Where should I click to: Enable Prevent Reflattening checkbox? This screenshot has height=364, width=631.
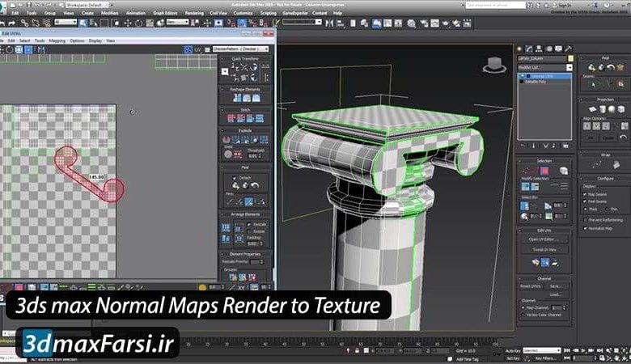585,220
